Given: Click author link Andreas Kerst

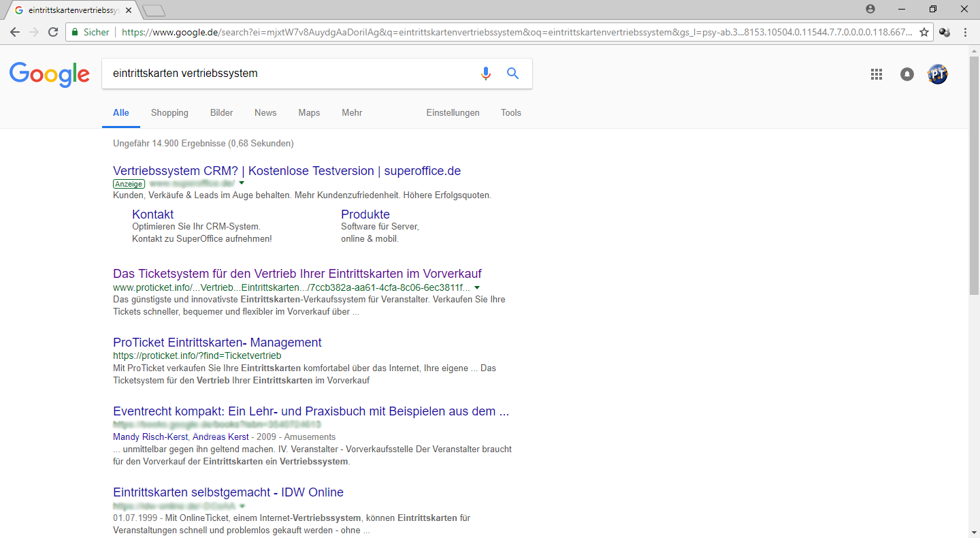Looking at the screenshot, I should click(220, 437).
